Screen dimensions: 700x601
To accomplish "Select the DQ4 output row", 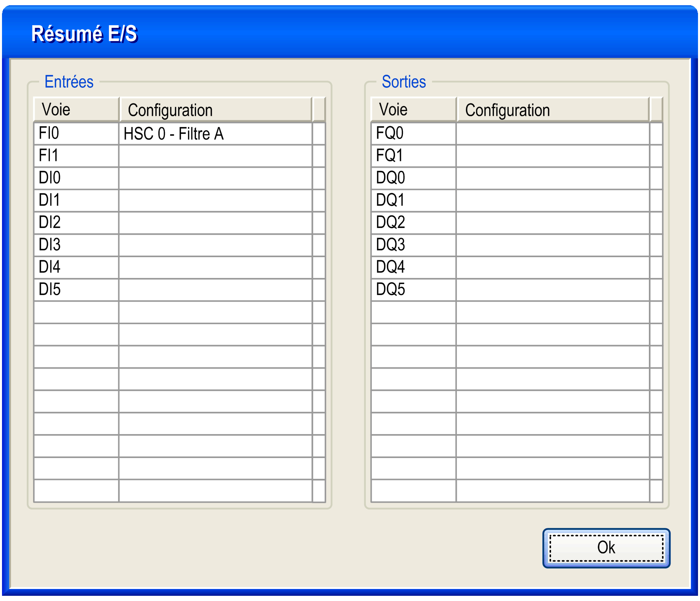I will 413,267.
